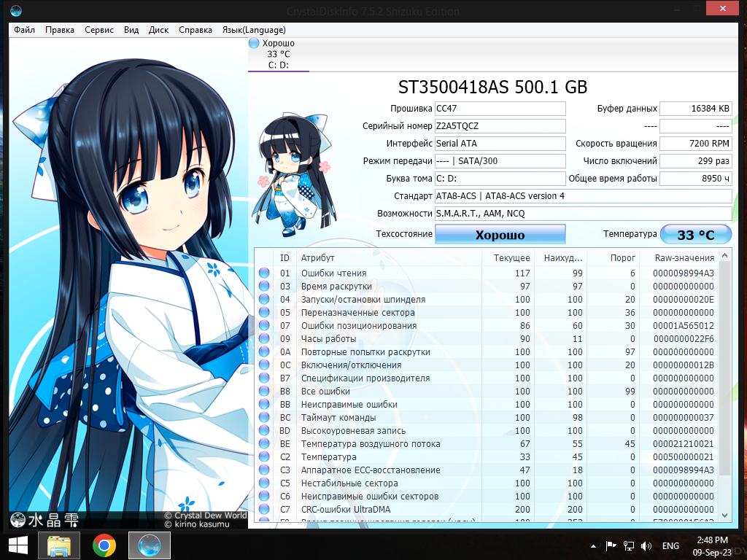Click the Action Center flag icon in the tray
Image resolution: width=747 pixels, height=560 pixels.
(x=610, y=545)
